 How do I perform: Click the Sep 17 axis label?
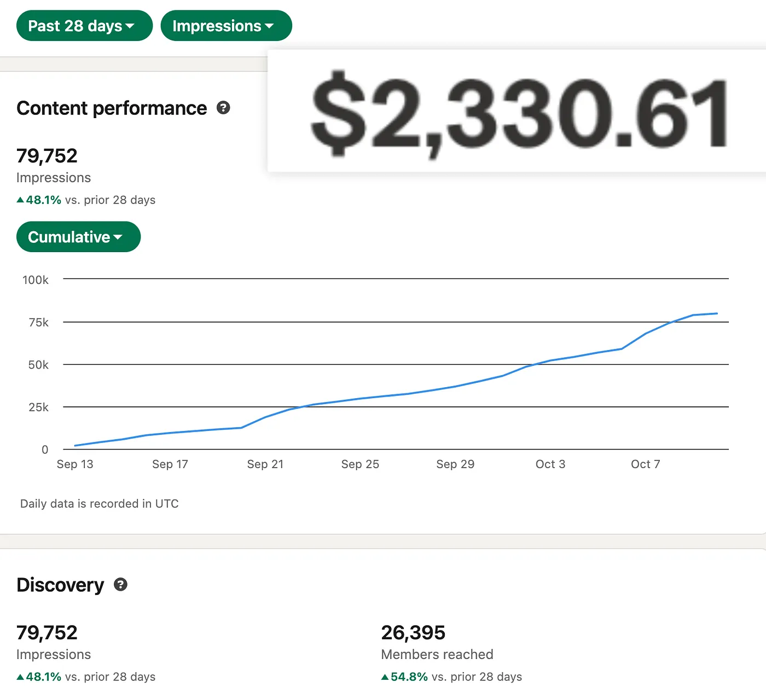tap(170, 464)
